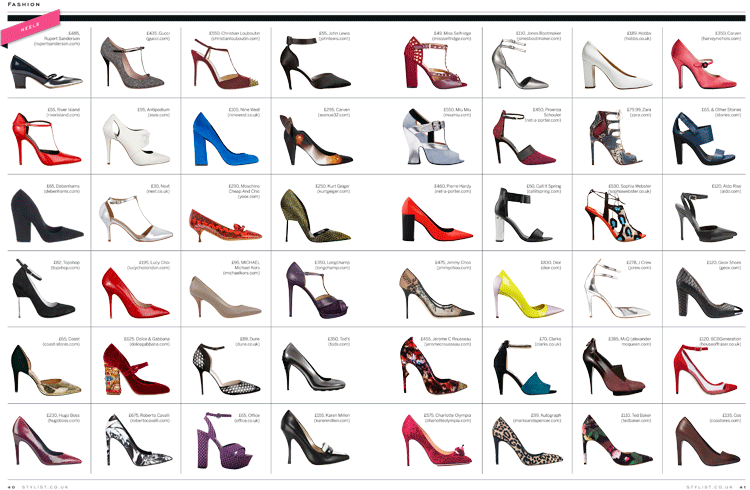Click the Sophia Webster leopard lace-up sandal

616,216
